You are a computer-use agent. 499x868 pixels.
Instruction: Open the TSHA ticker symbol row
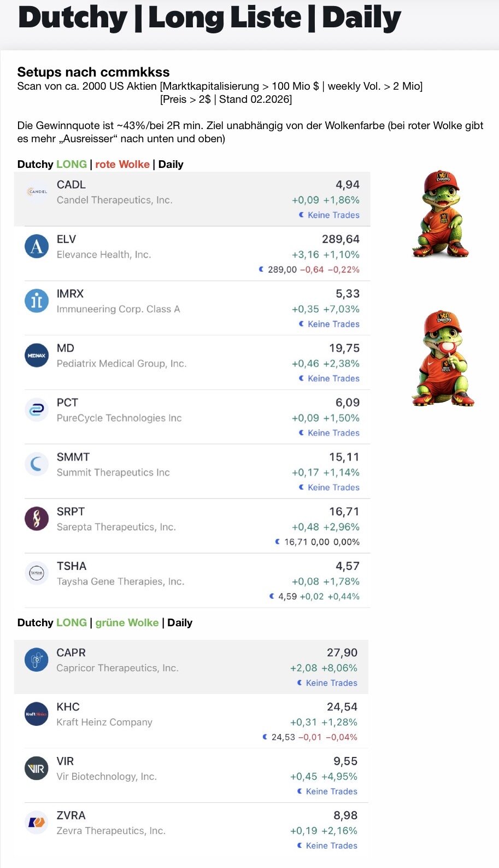coord(72,566)
